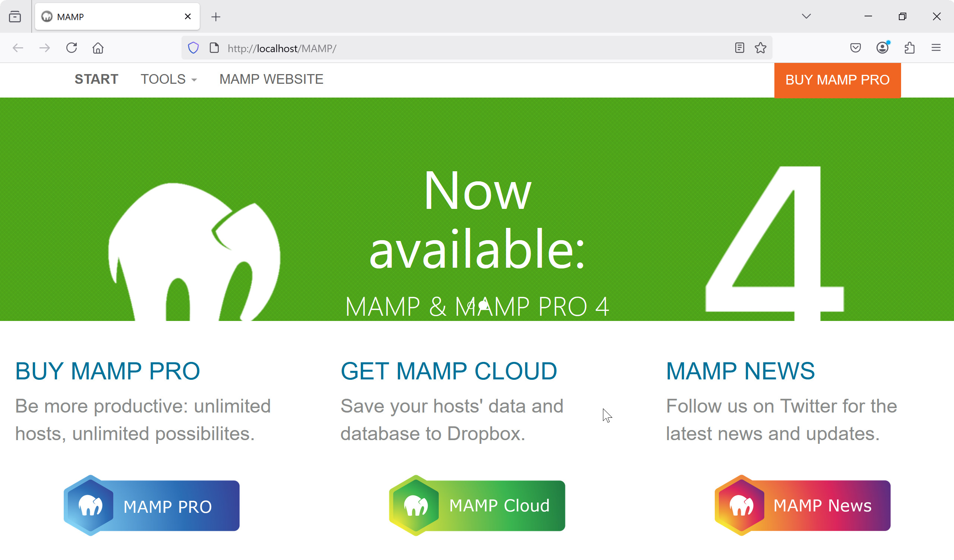
Task: Click the orange BUY MAMP PRO button
Action: pos(837,80)
